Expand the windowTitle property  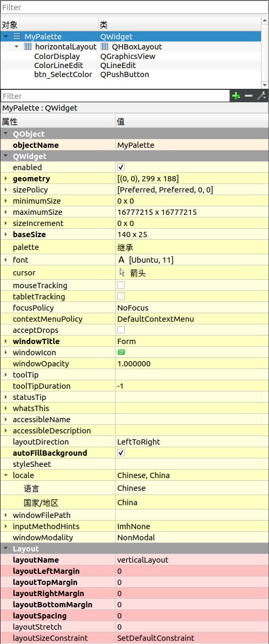(x=5, y=341)
